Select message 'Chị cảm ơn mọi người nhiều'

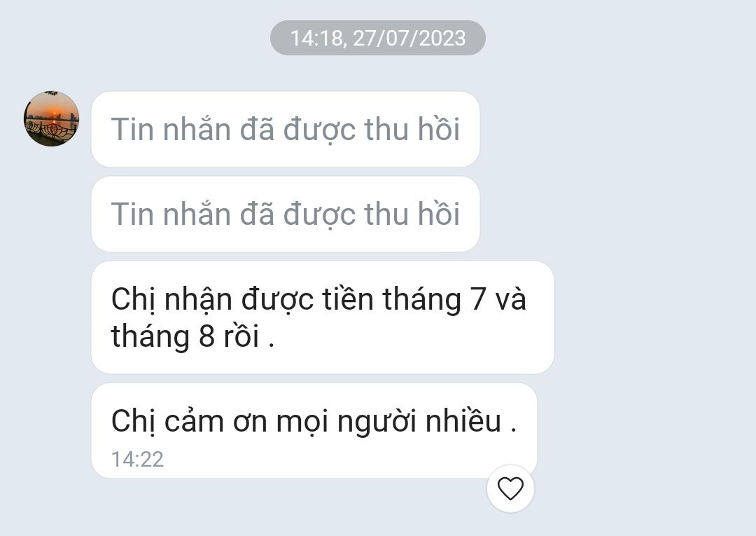(314, 430)
